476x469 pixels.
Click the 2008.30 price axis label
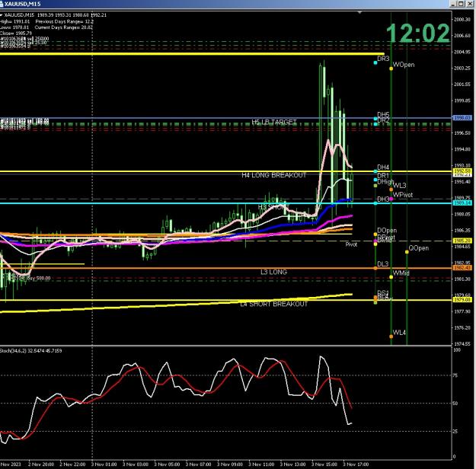[462, 20]
